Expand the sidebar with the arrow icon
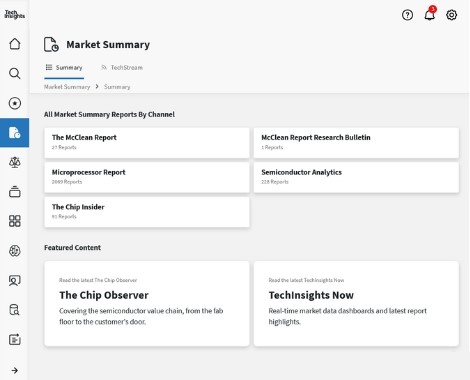This screenshot has width=470, height=380. [x=15, y=370]
